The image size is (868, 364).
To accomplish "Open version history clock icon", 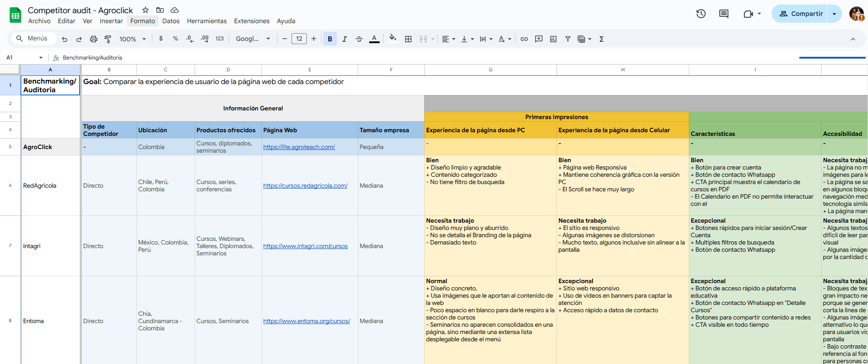I will [701, 14].
